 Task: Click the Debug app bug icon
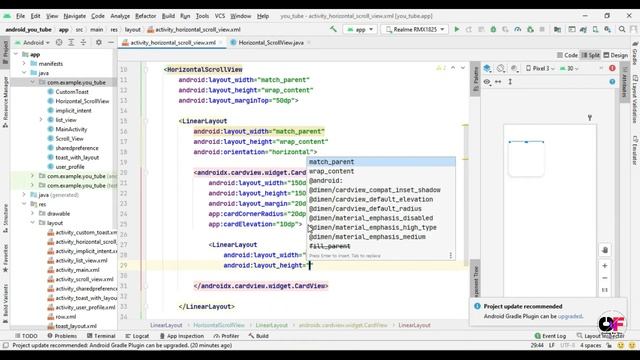[x=493, y=29]
